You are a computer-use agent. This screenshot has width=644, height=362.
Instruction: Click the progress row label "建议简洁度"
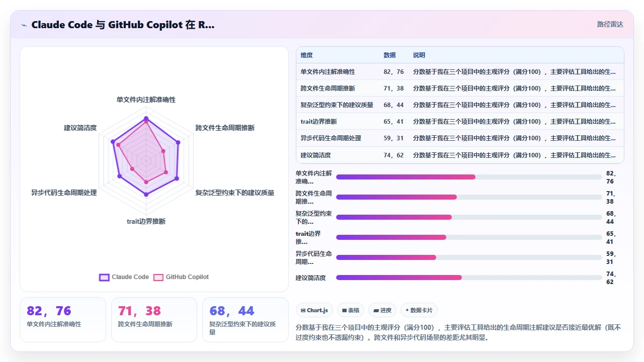(310, 278)
